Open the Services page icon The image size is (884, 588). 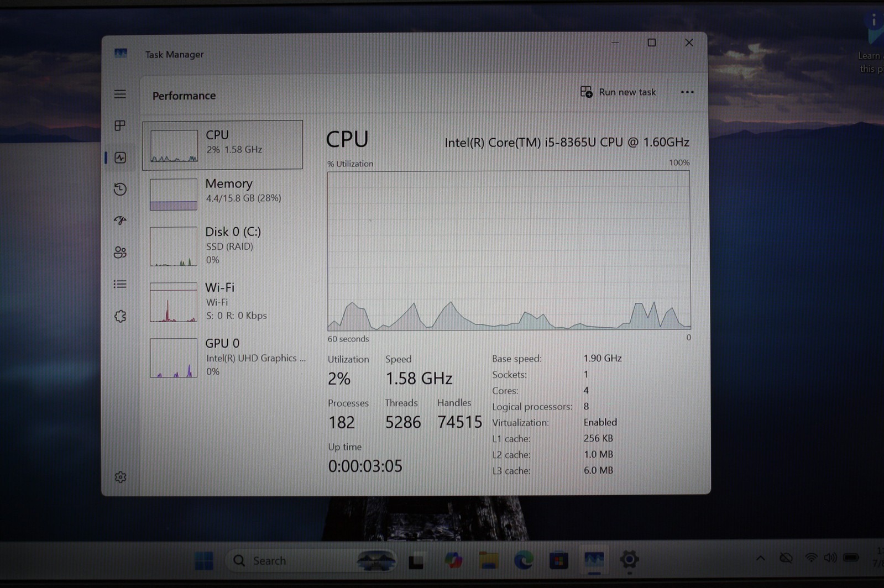click(x=120, y=316)
